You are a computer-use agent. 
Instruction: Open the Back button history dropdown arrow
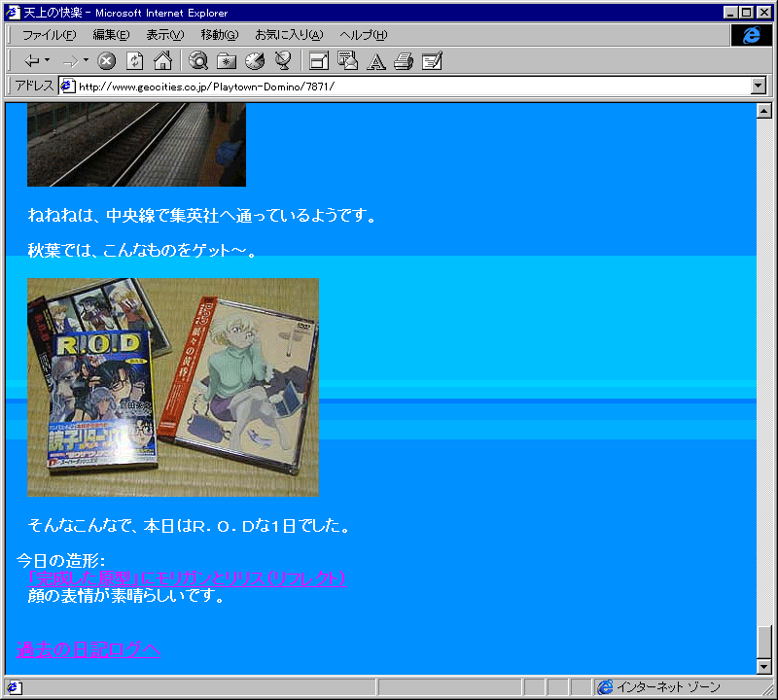point(47,60)
